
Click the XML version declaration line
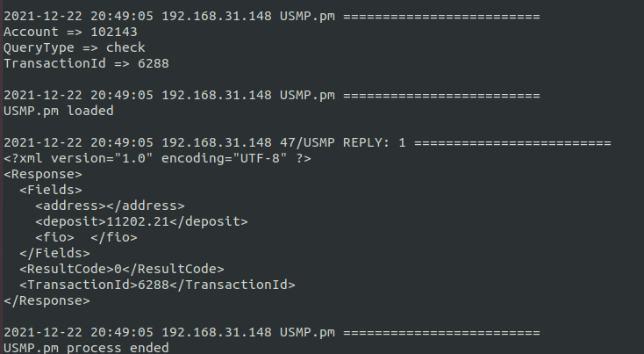[x=158, y=158]
